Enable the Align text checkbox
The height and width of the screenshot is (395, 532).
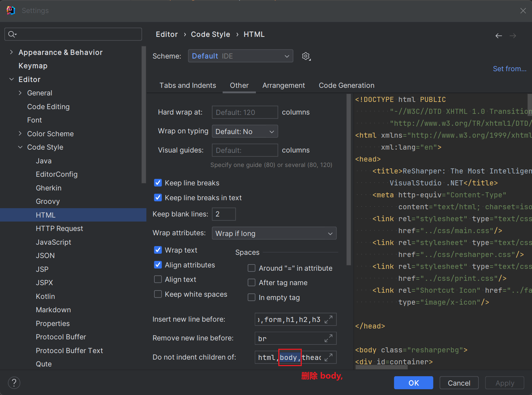[158, 279]
